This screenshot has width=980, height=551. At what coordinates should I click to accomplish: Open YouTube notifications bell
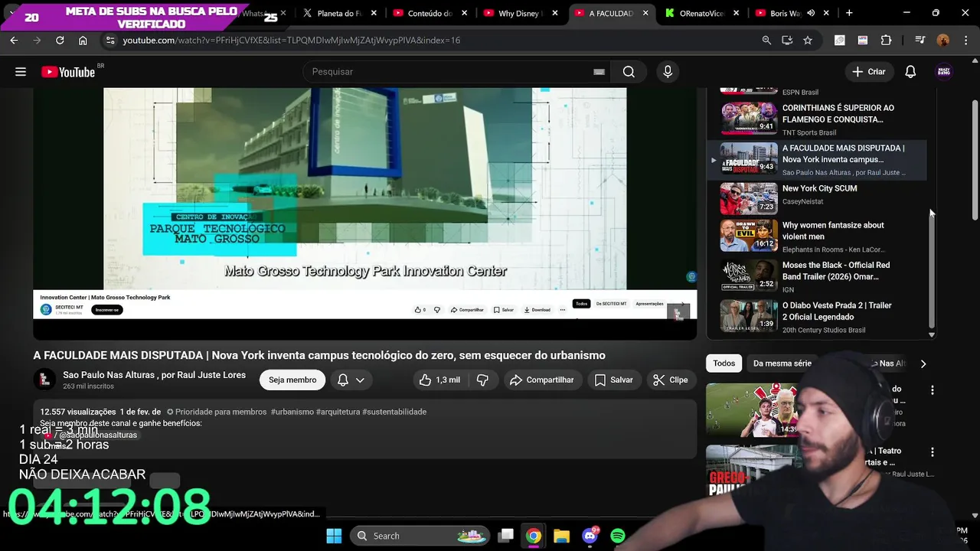[x=910, y=72]
